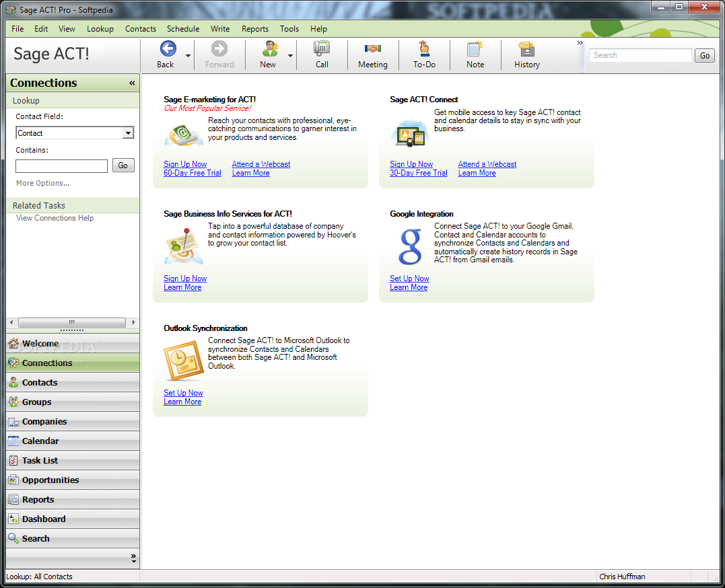Open the Write menu

(220, 29)
